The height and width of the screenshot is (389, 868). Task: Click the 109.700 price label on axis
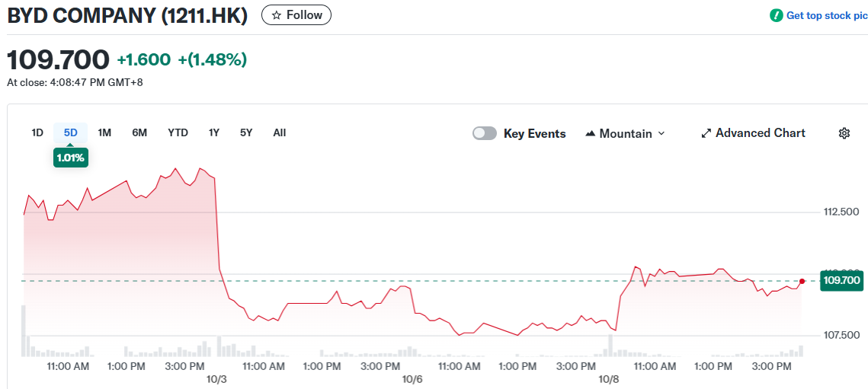point(841,281)
